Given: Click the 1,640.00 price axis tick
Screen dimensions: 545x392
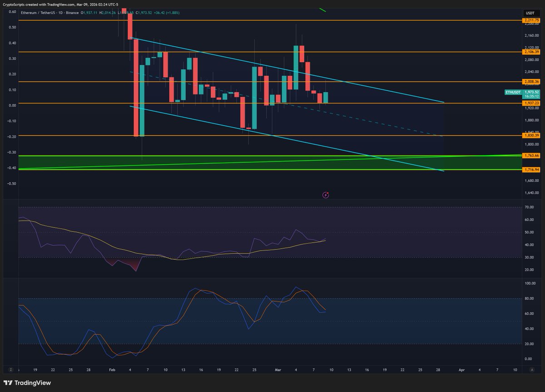Looking at the screenshot, I should [531, 193].
